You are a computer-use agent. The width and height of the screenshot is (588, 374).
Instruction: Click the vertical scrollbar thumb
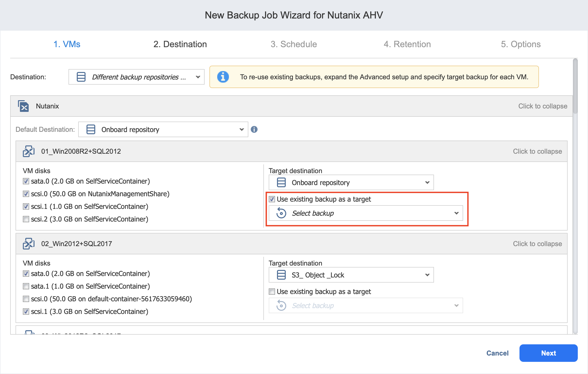(x=575, y=86)
